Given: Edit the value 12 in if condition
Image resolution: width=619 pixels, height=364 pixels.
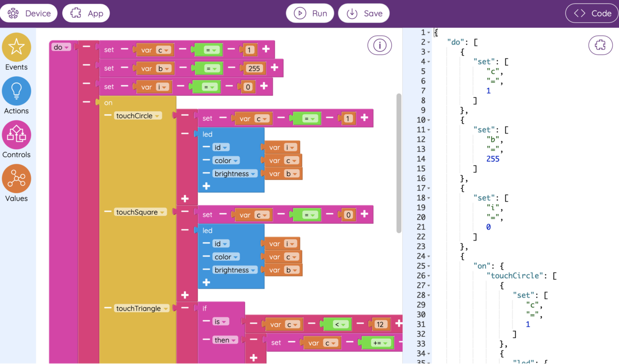Looking at the screenshot, I should (x=380, y=324).
